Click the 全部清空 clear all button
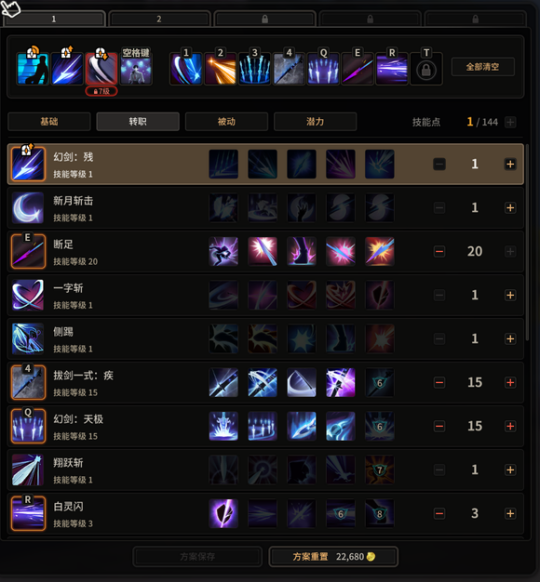This screenshot has height=582, width=540. coord(482,67)
